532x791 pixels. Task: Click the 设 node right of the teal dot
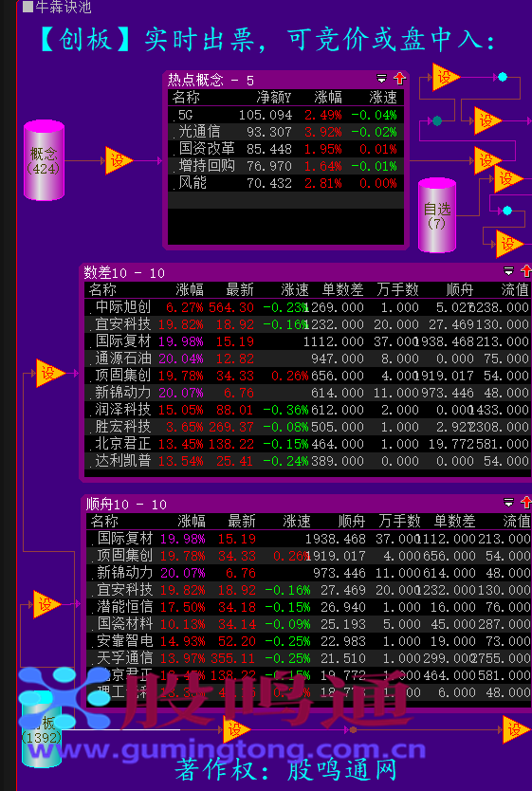click(x=487, y=120)
